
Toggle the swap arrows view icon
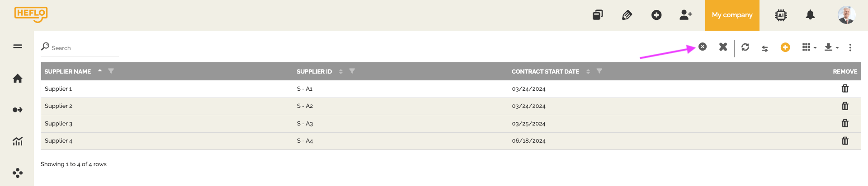pos(765,48)
